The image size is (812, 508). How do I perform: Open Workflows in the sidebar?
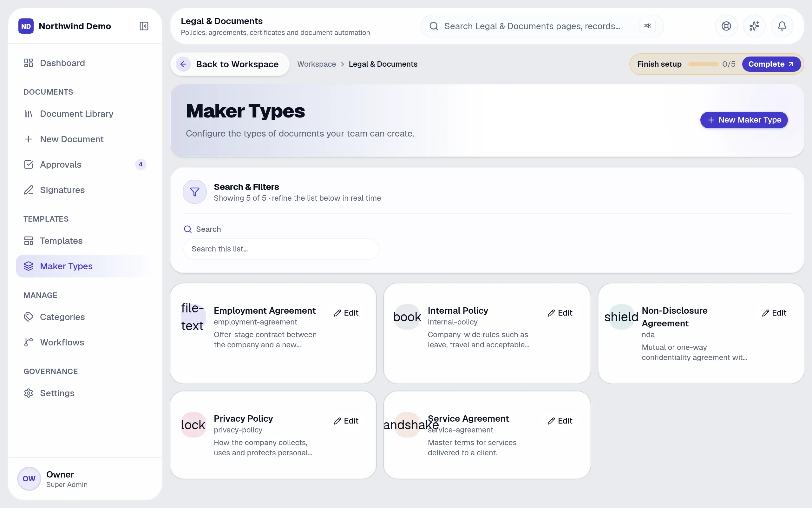[x=85, y=342]
